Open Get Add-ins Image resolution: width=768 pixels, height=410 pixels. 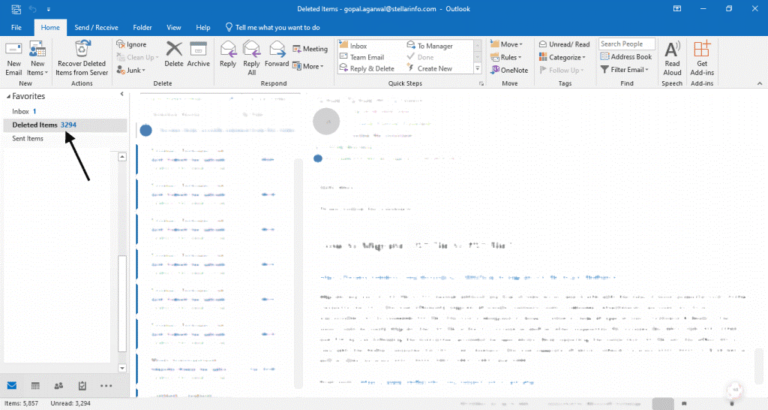pyautogui.click(x=702, y=58)
